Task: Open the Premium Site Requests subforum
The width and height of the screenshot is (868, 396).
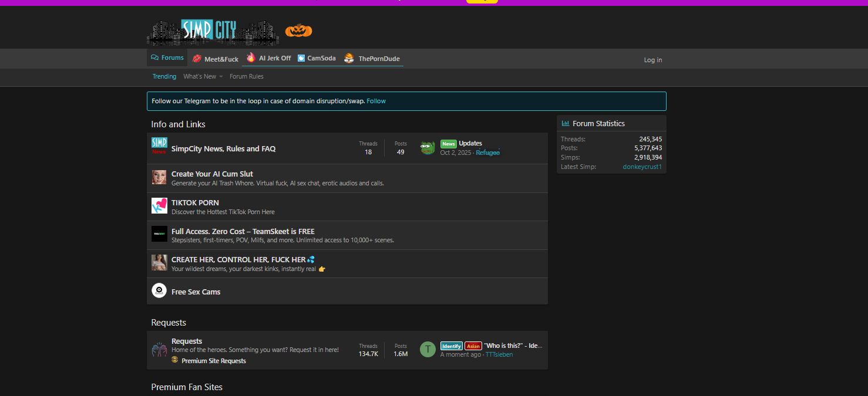Action: [x=214, y=361]
